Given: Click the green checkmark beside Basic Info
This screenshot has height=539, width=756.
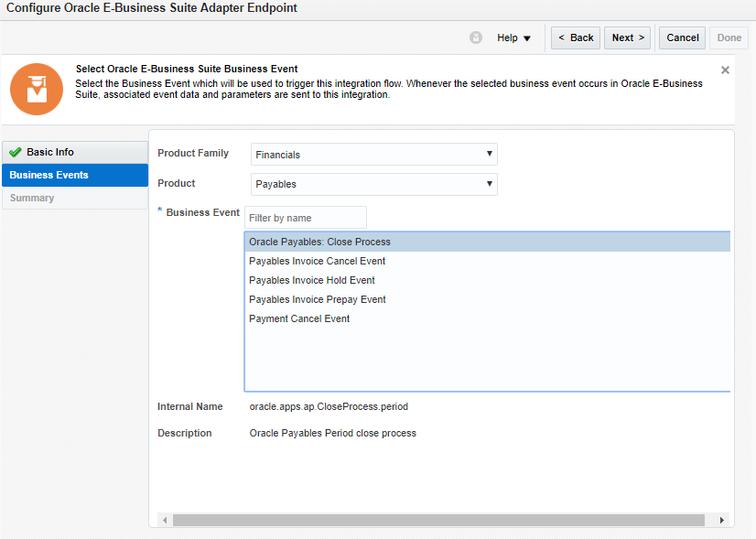Looking at the screenshot, I should click(16, 153).
